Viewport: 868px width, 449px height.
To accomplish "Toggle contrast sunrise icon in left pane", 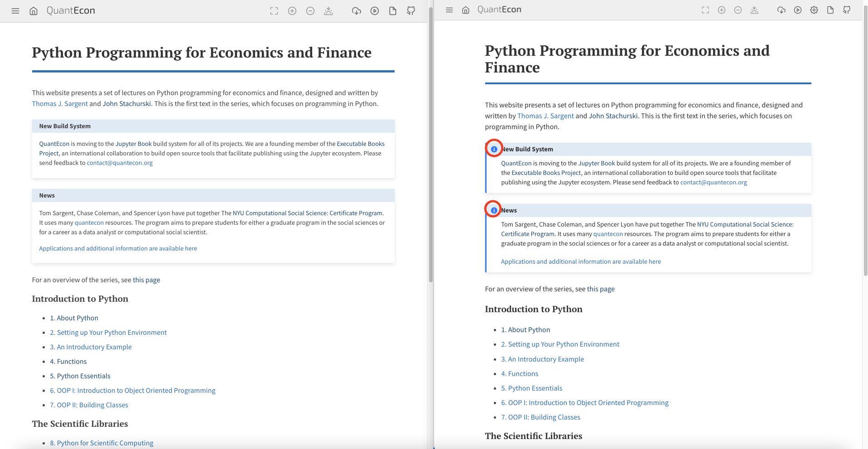I will point(328,11).
